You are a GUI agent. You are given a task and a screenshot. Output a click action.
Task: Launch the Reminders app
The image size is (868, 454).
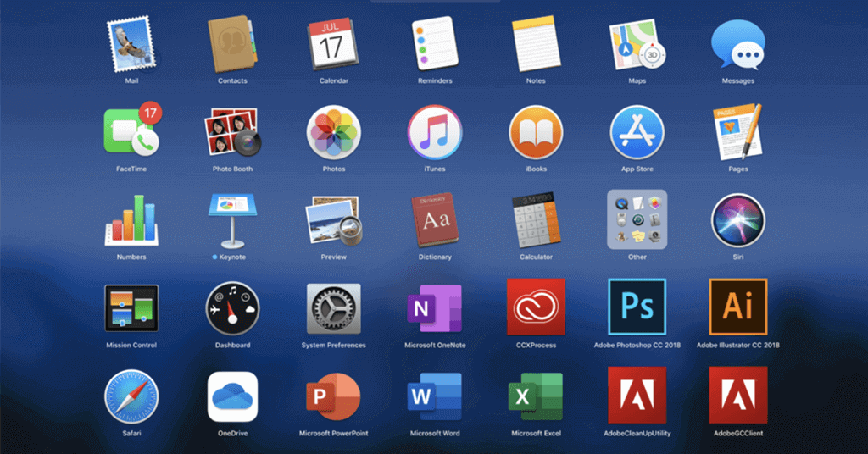[x=435, y=44]
